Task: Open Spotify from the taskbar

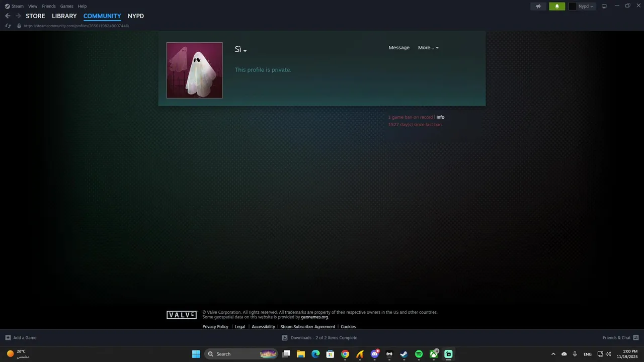Action: coord(419,354)
